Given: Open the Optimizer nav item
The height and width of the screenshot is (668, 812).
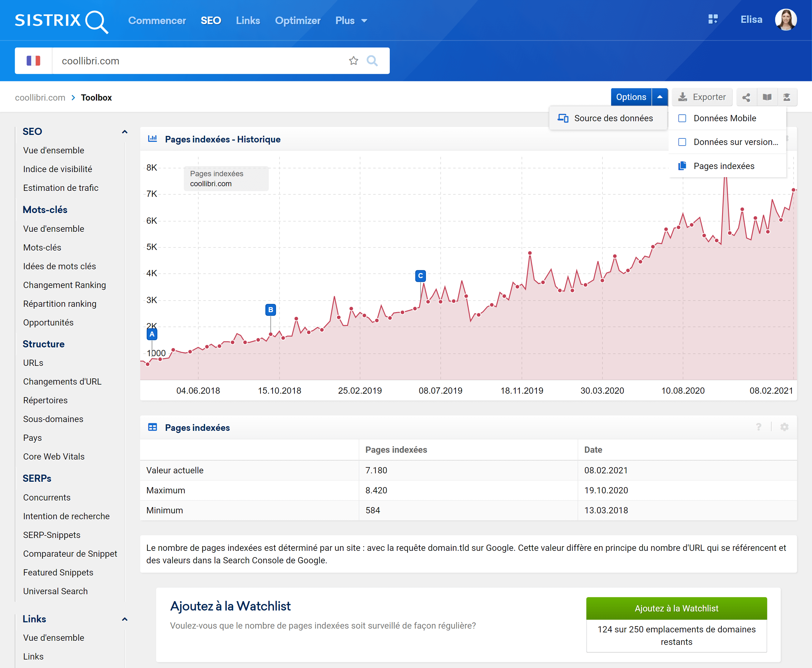Looking at the screenshot, I should [298, 21].
